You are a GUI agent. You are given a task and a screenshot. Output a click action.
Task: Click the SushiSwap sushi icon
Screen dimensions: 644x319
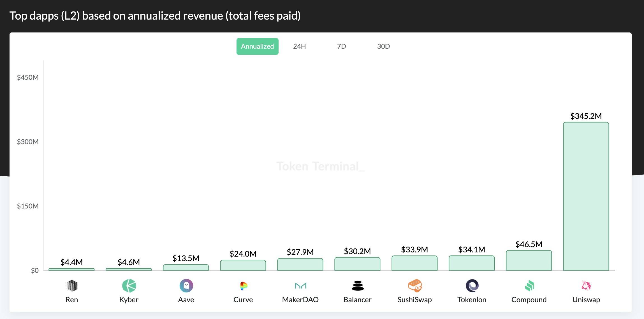415,286
